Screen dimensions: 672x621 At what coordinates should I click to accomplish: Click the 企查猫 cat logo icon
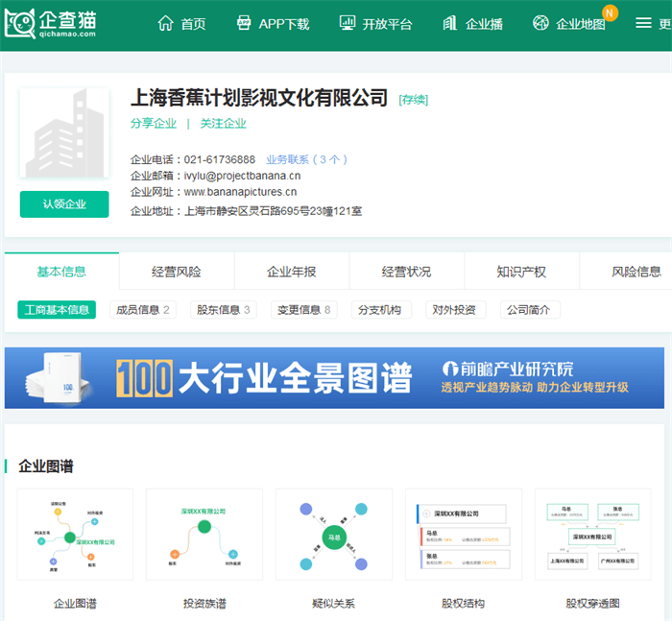pyautogui.click(x=20, y=23)
